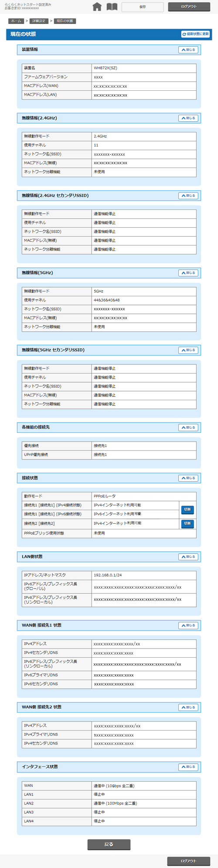
Task: Select 2.4GHz channel value 11
Action: coord(96,145)
